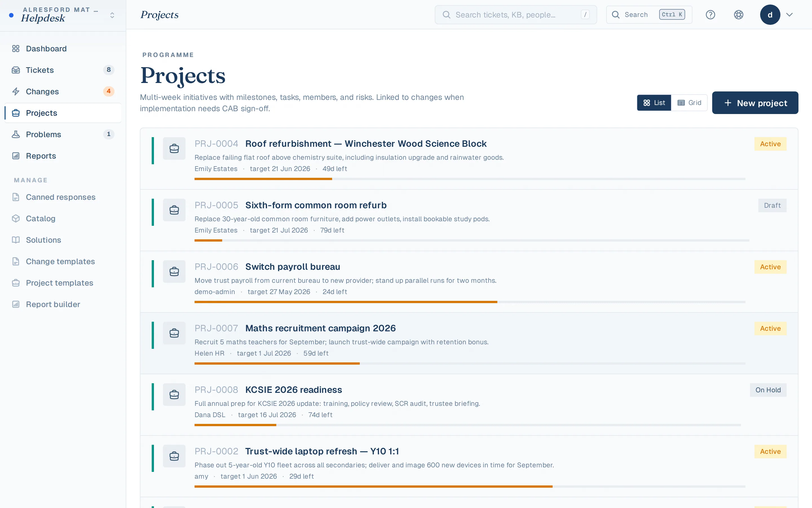Switch to Grid view

689,103
